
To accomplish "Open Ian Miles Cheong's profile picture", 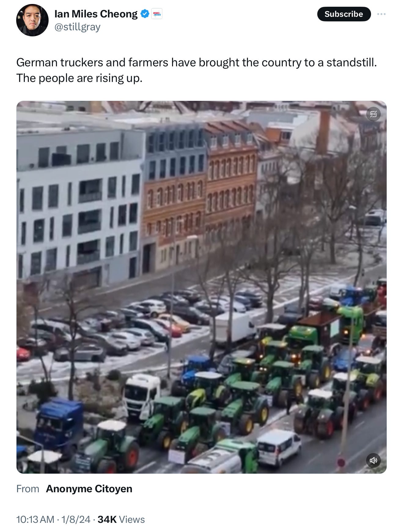I will tap(32, 20).
